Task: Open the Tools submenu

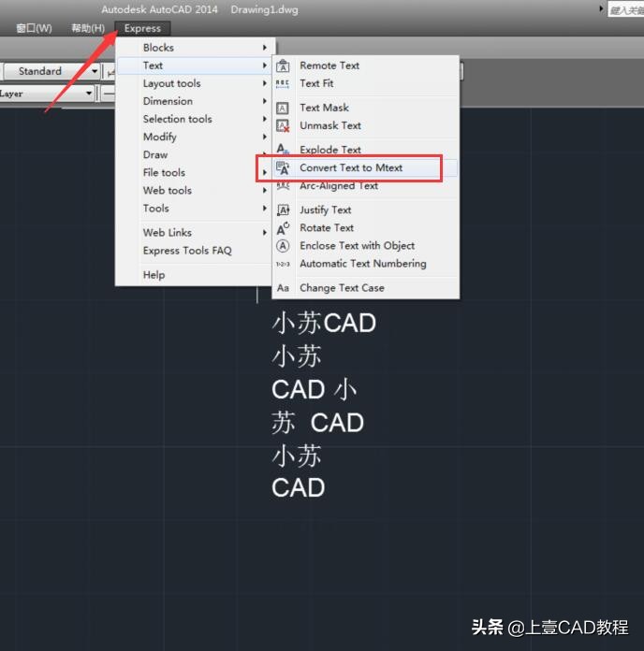Action: pyautogui.click(x=195, y=209)
